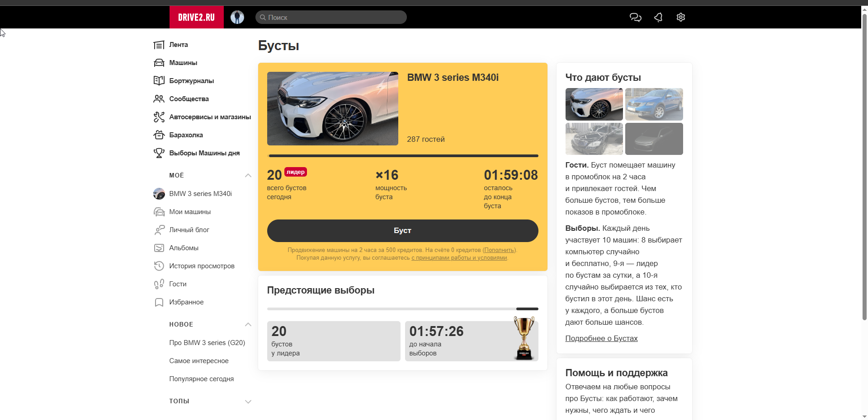Viewport: 868px width, 420px height.
Task: Open the принципами работы и условиями link
Action: pyautogui.click(x=459, y=258)
